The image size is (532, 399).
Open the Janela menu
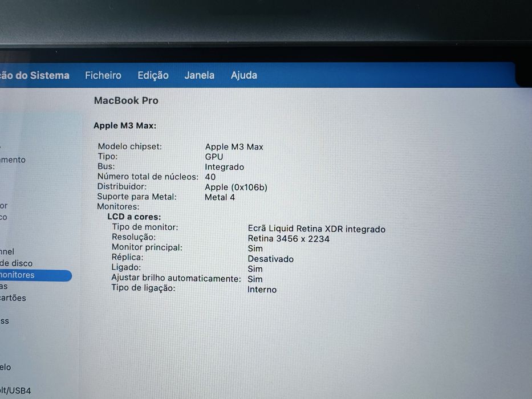click(199, 75)
